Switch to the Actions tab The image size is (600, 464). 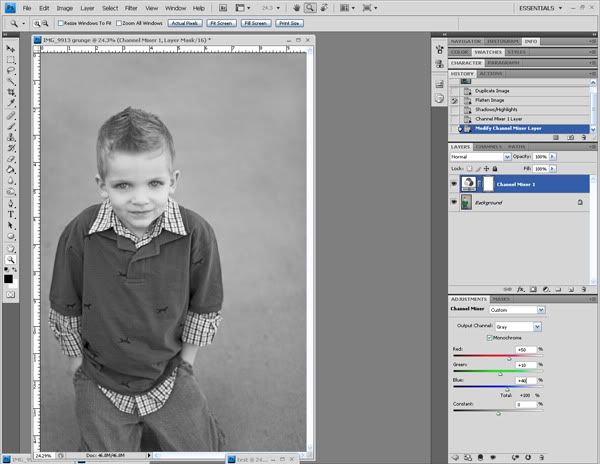[x=491, y=73]
